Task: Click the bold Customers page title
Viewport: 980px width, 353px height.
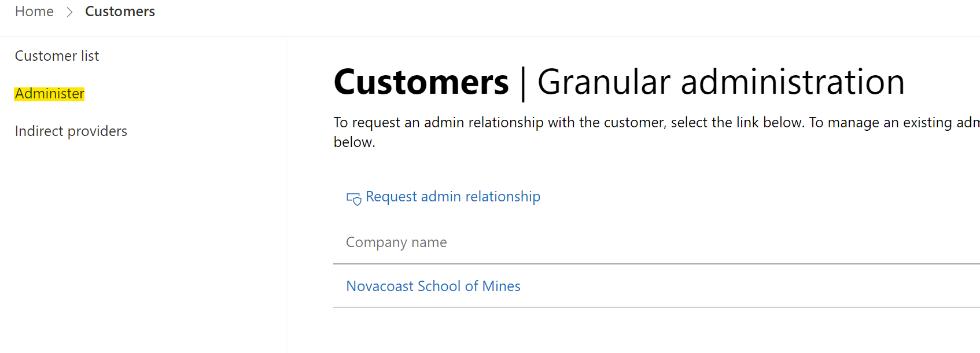Action: 421,82
